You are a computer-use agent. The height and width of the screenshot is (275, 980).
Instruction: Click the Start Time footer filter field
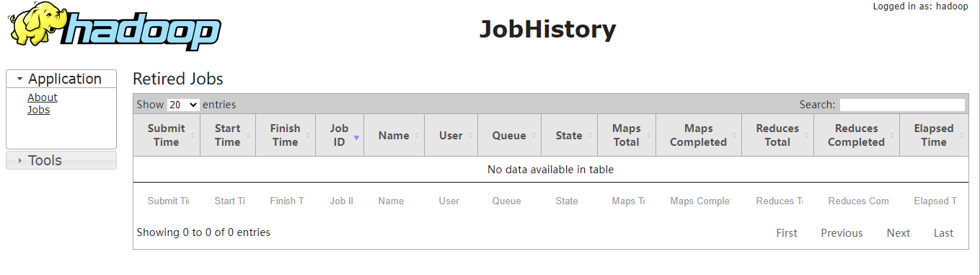click(229, 201)
